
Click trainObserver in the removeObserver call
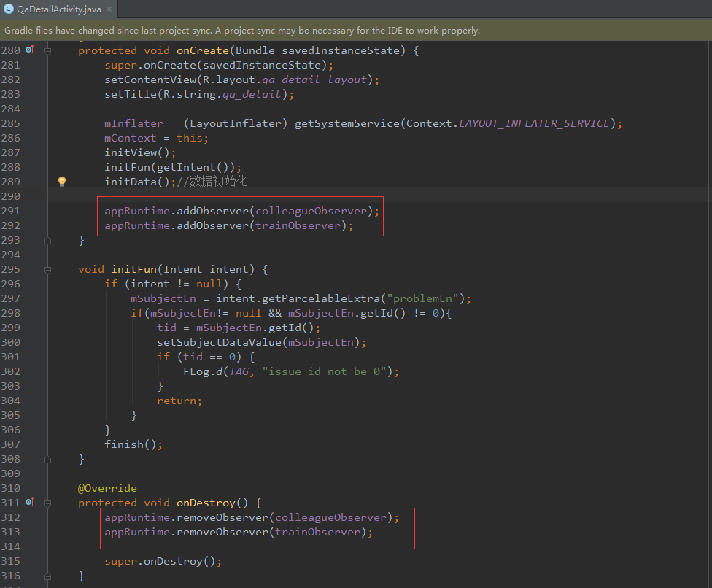[317, 532]
